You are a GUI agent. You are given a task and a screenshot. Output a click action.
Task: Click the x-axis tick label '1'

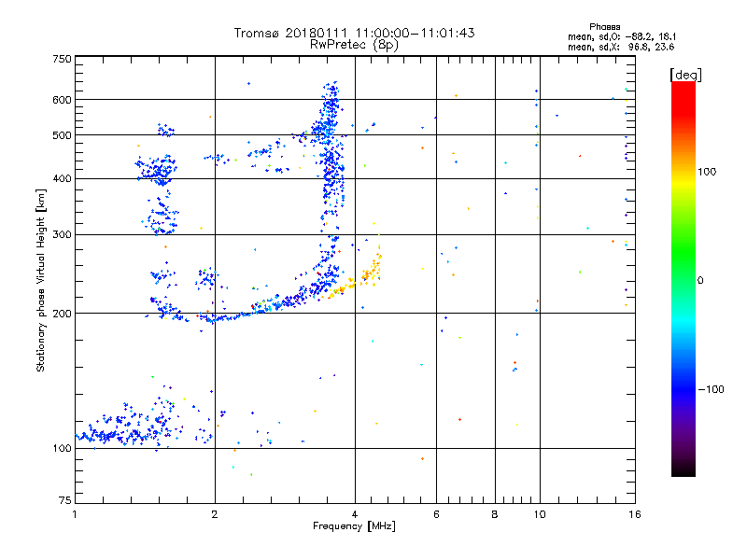(x=75, y=514)
